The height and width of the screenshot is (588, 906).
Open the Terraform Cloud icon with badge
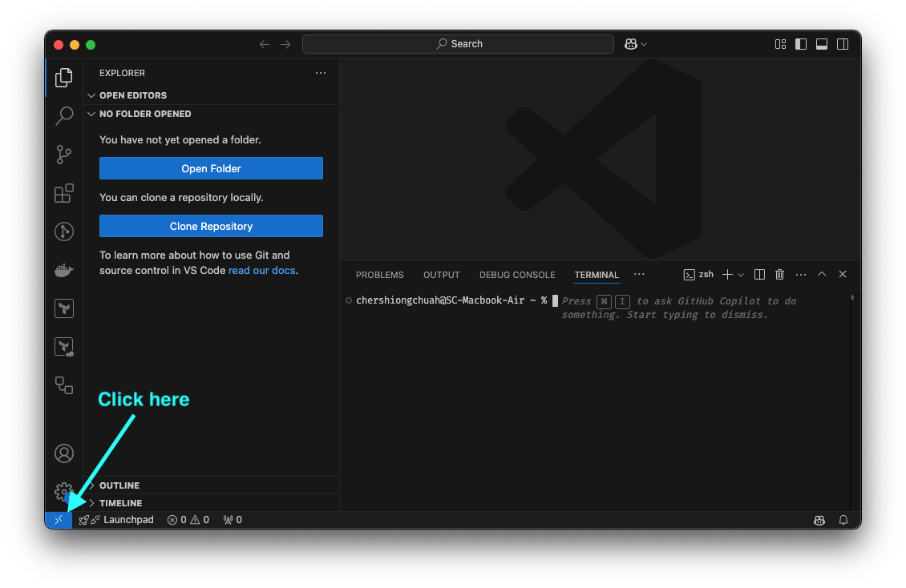pos(64,347)
